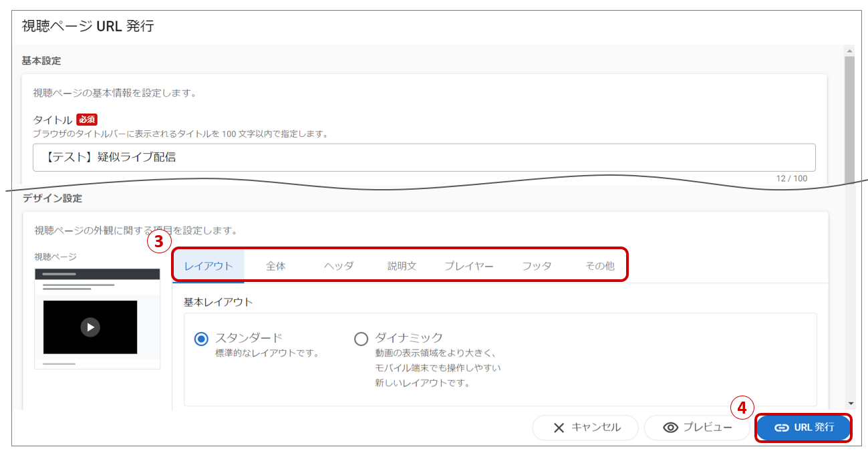Viewport: 868px width, 451px height.
Task: Click the X icon in キャンセル button
Action: click(x=559, y=428)
